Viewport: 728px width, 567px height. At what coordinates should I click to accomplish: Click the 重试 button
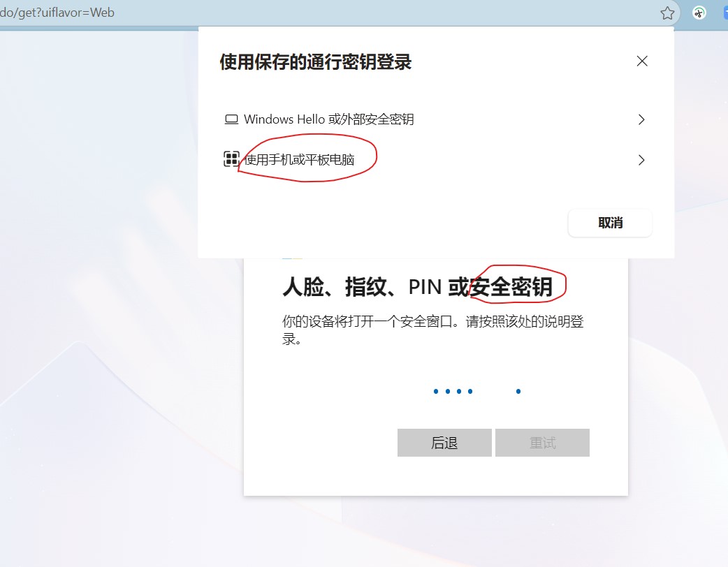542,443
